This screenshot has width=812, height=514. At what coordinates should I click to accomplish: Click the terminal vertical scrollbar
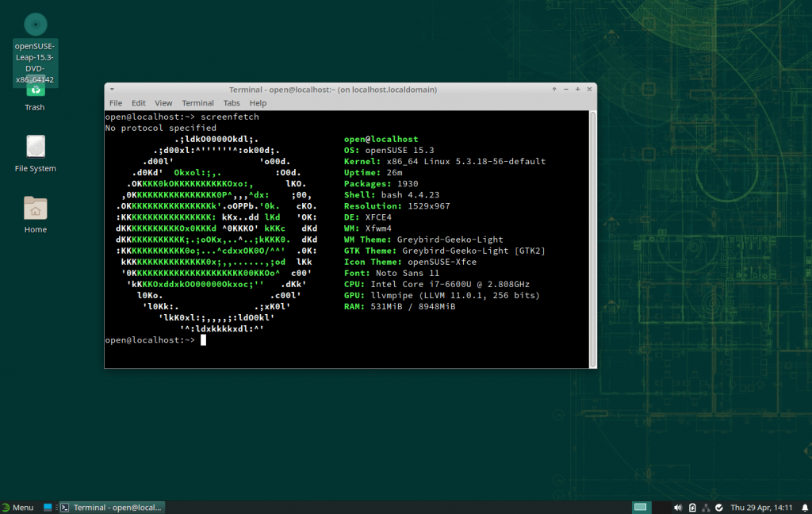[592, 238]
